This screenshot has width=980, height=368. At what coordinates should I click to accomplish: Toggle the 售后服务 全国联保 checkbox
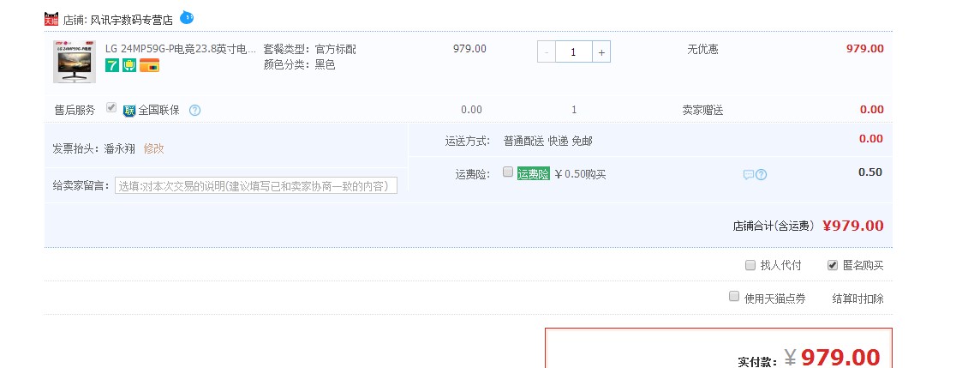111,107
